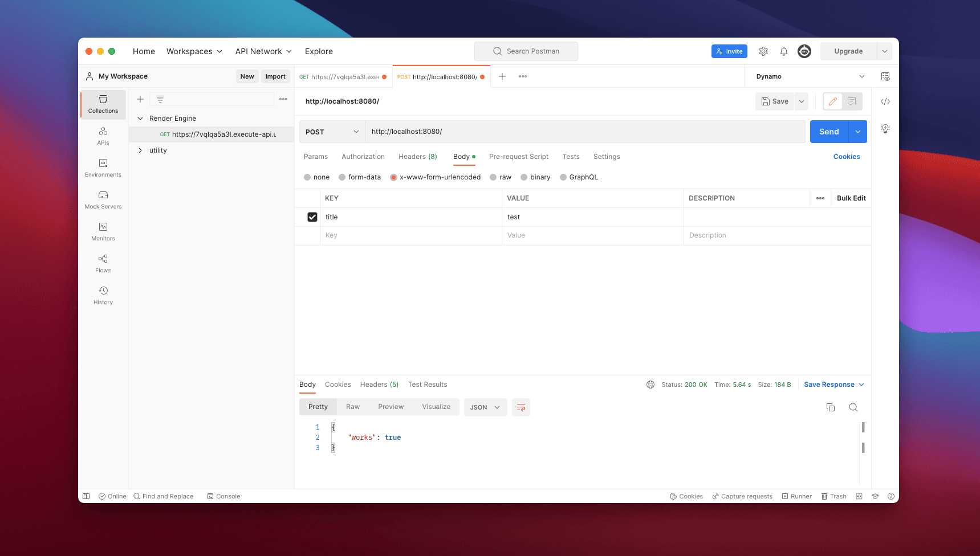Search within the response body
The image size is (980, 556).
click(853, 407)
